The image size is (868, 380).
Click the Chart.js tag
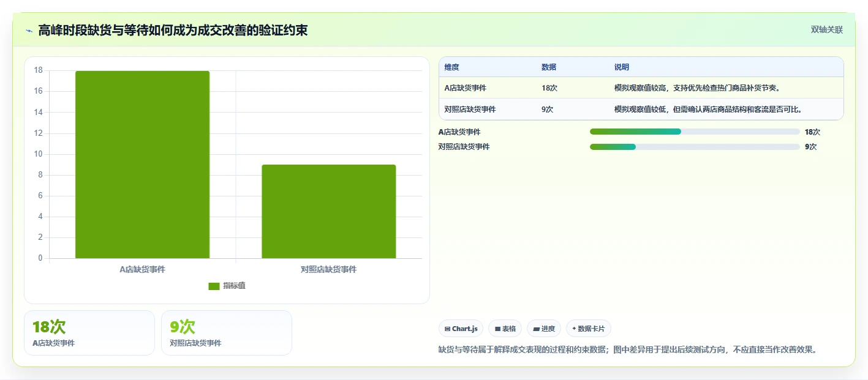point(461,329)
